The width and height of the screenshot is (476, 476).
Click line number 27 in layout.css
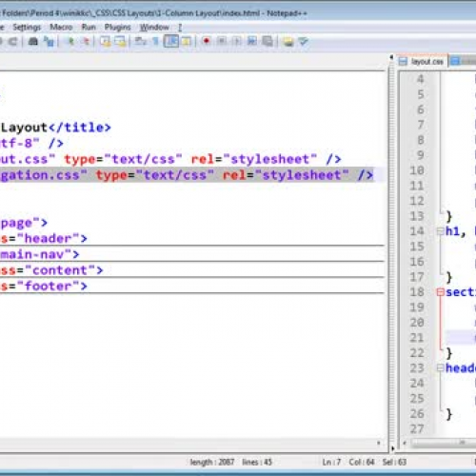(x=417, y=429)
